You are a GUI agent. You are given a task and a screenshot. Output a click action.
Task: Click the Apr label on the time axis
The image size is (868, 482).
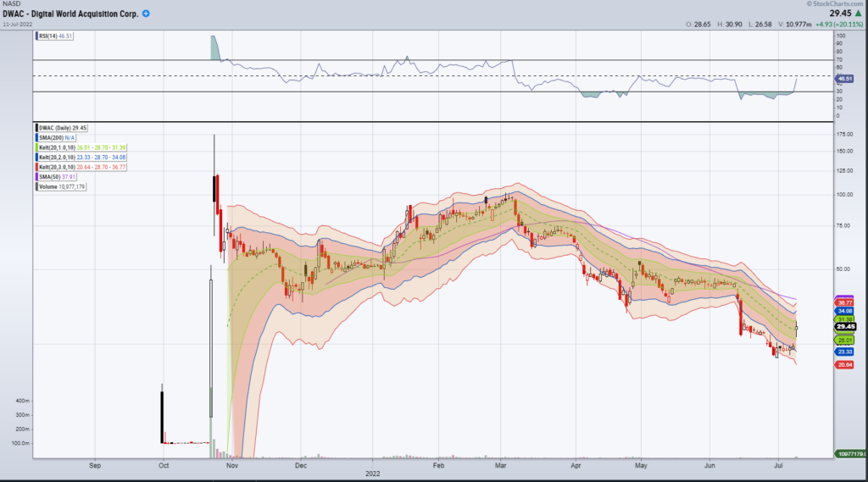click(x=576, y=465)
